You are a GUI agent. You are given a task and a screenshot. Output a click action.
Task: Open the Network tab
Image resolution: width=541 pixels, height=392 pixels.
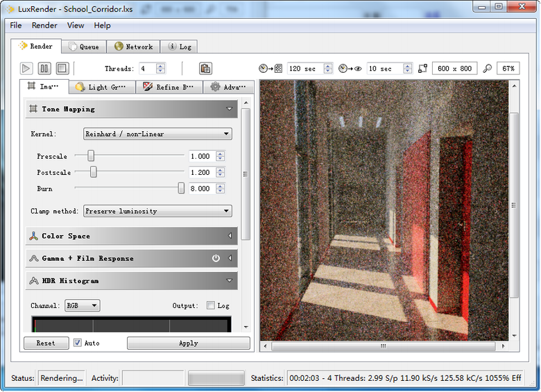133,46
